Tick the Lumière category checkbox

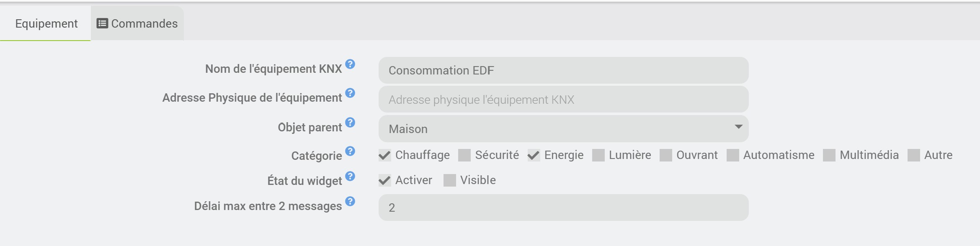598,156
